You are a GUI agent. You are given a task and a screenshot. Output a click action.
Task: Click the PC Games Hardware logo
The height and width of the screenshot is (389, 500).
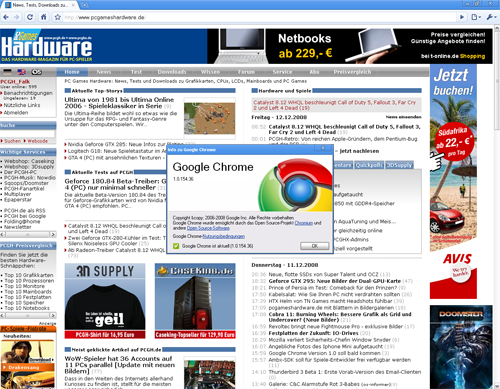[46, 46]
